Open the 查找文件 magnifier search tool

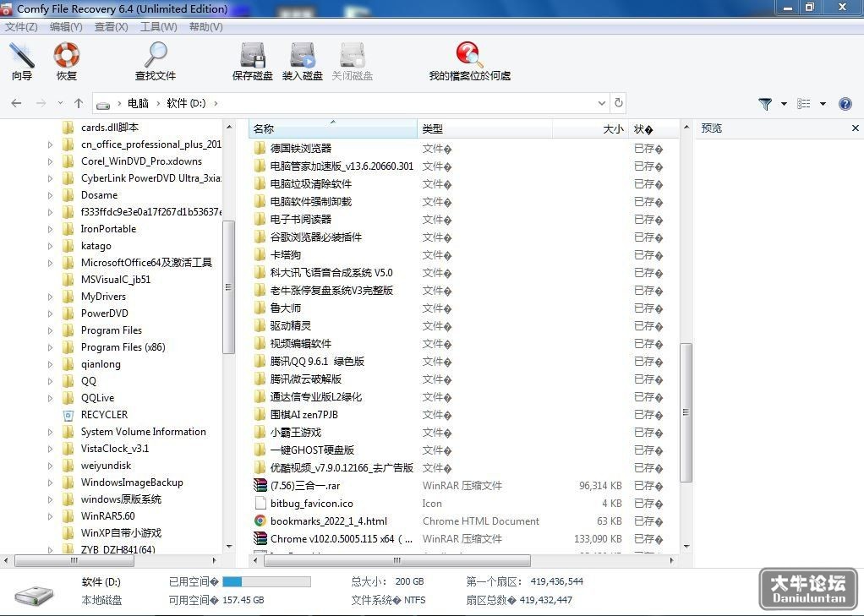tap(156, 62)
